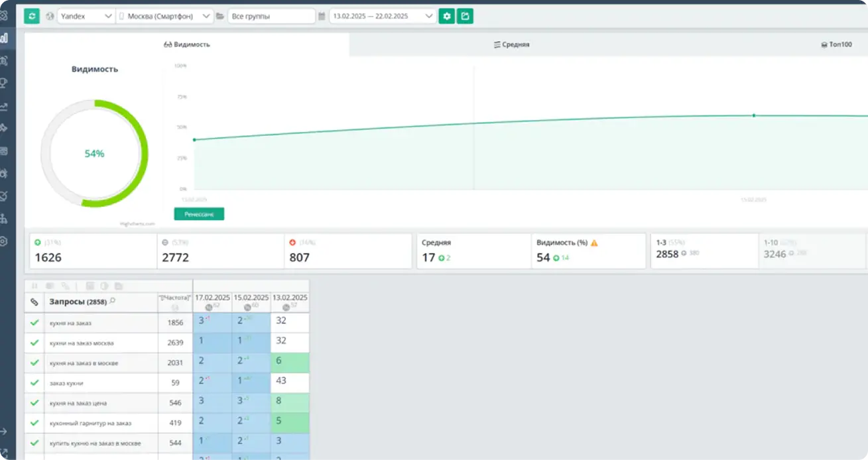Click the globe icon beside Yandex
The width and height of the screenshot is (868, 460).
point(50,16)
